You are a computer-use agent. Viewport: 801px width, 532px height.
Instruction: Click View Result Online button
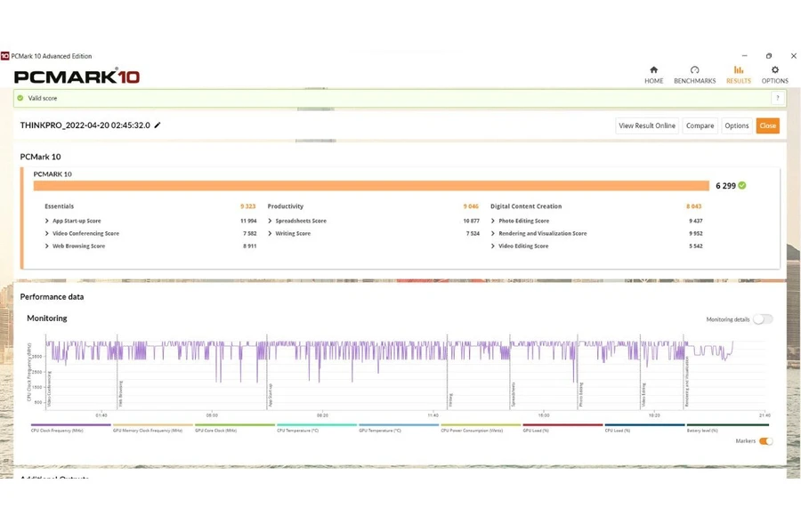tap(647, 125)
